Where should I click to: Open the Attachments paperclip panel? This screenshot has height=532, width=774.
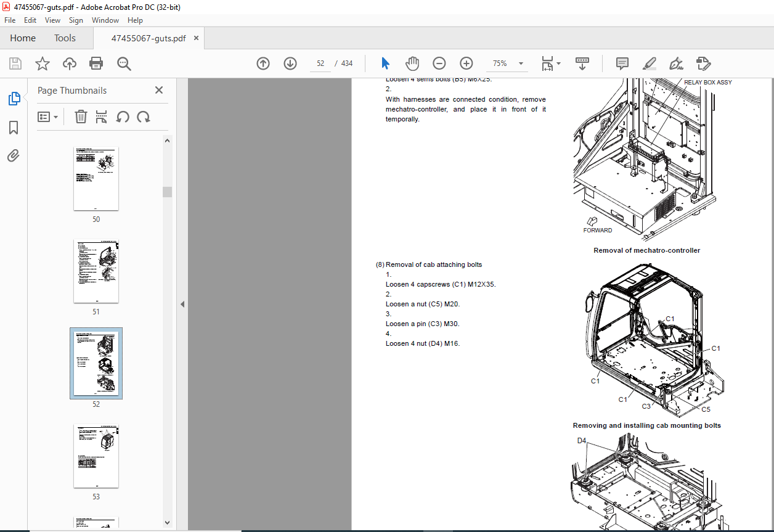click(x=14, y=155)
